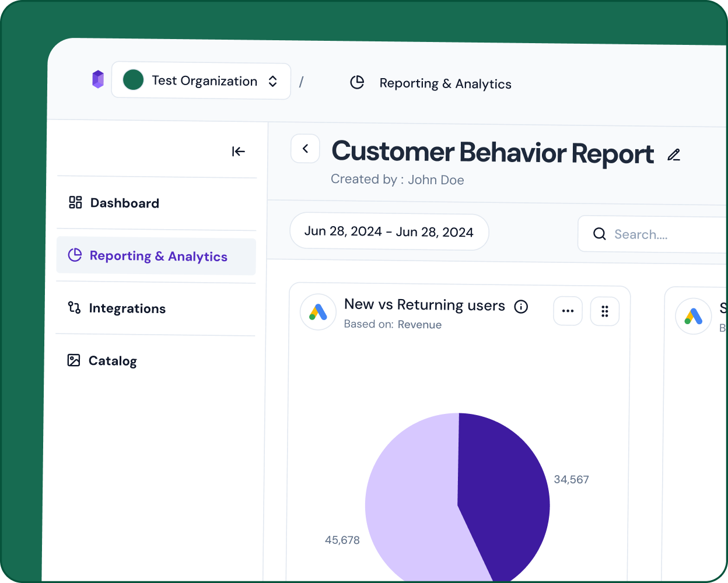Click the Created by : John Doe text
Image resolution: width=728 pixels, height=583 pixels.
point(397,180)
